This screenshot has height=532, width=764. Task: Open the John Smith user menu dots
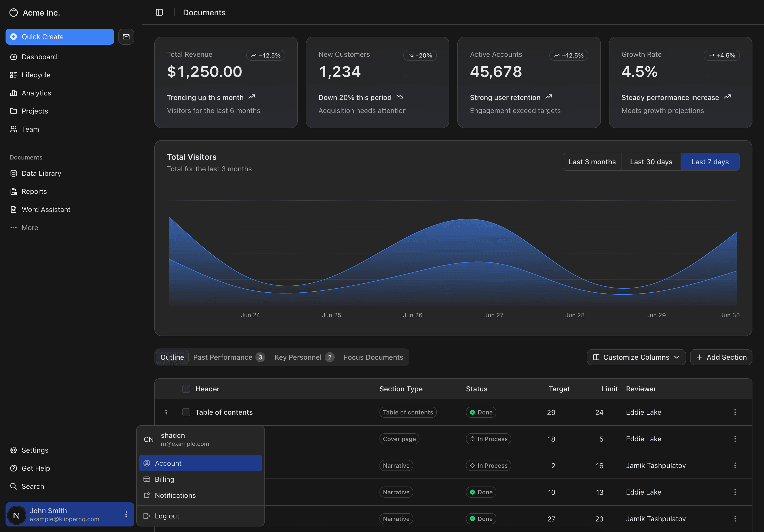coord(126,514)
